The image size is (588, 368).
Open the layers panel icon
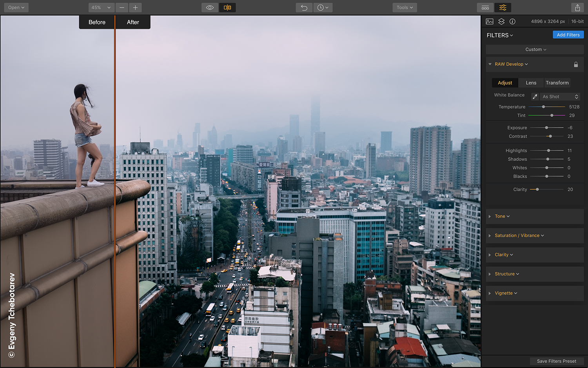(501, 22)
